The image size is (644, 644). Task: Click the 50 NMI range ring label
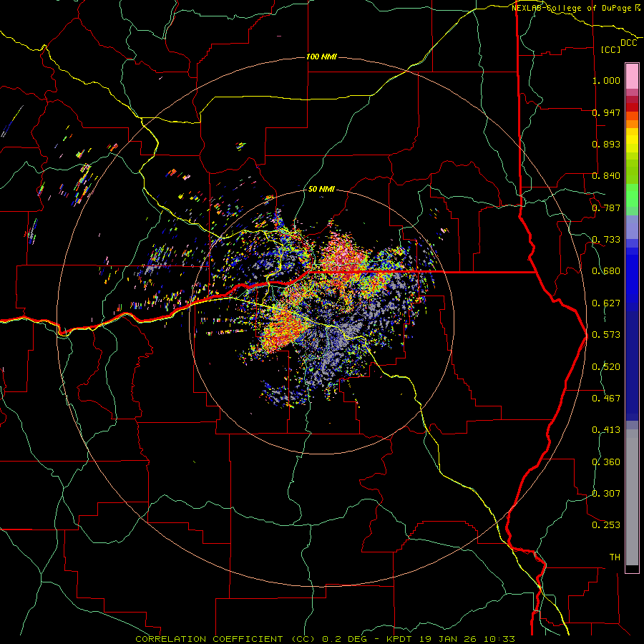tap(321, 190)
